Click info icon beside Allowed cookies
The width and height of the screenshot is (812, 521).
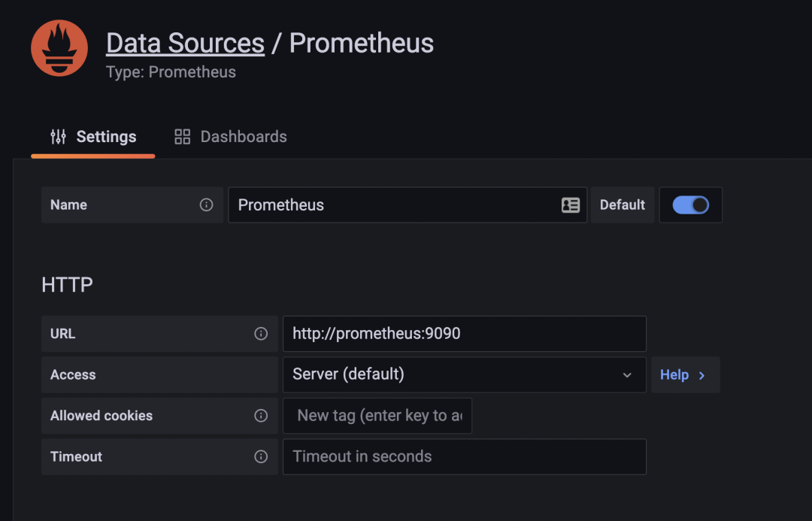(x=261, y=416)
